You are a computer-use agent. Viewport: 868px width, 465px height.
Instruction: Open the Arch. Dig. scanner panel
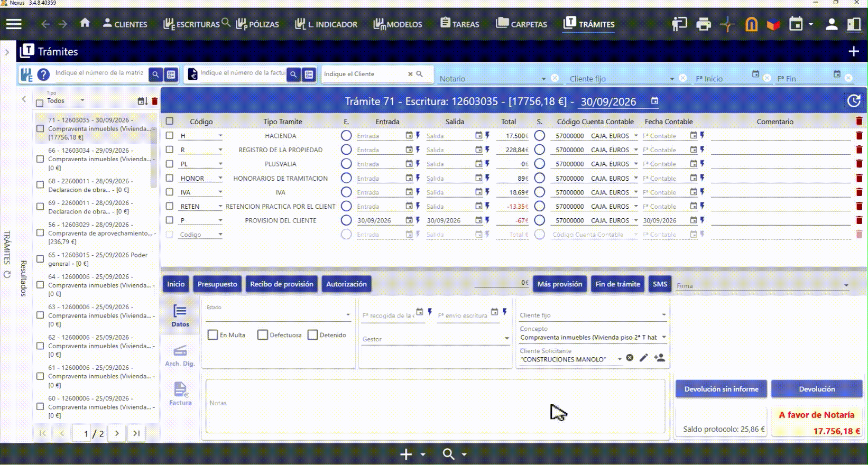[x=180, y=355]
